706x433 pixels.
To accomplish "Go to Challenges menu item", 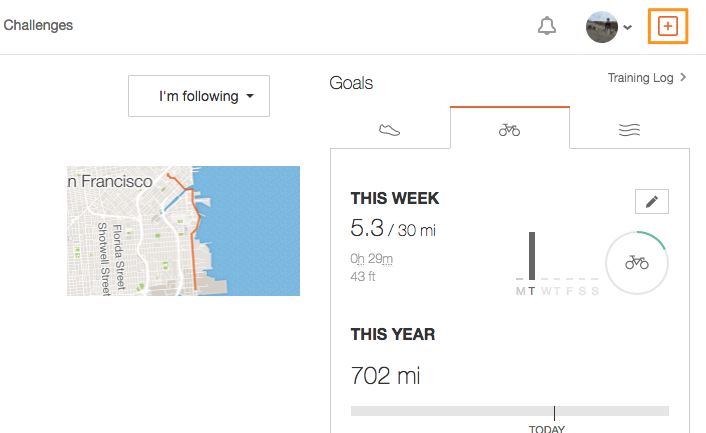I will coord(38,25).
